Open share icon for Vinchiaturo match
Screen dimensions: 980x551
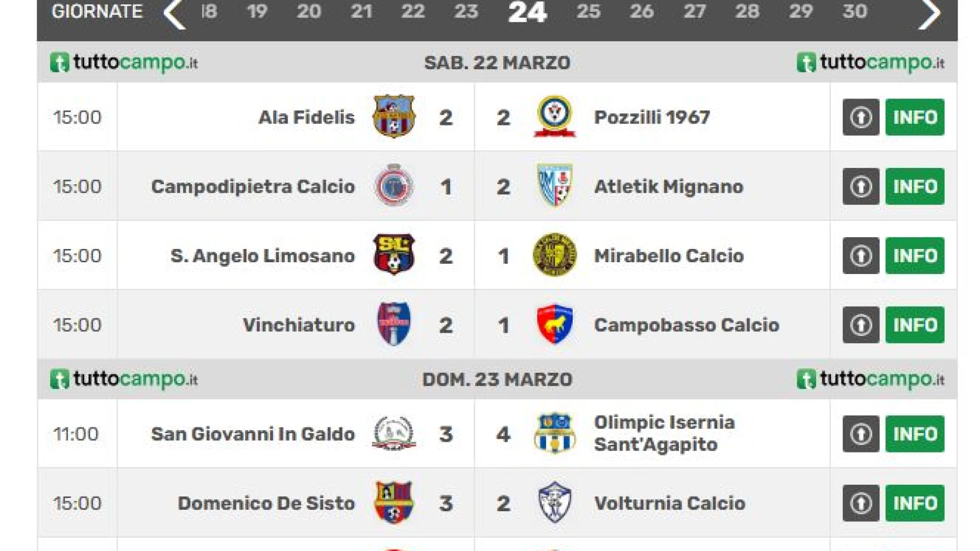pyautogui.click(x=861, y=325)
